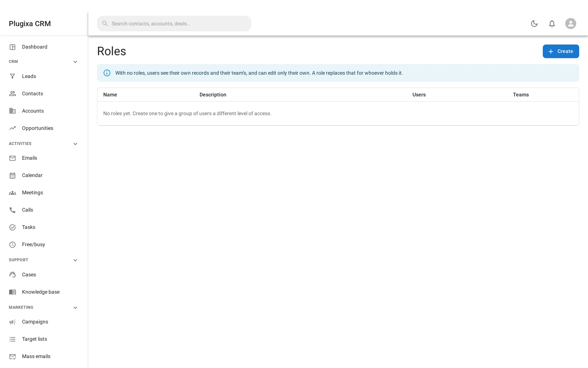Click the ACTIVITIES section label

(x=20, y=144)
